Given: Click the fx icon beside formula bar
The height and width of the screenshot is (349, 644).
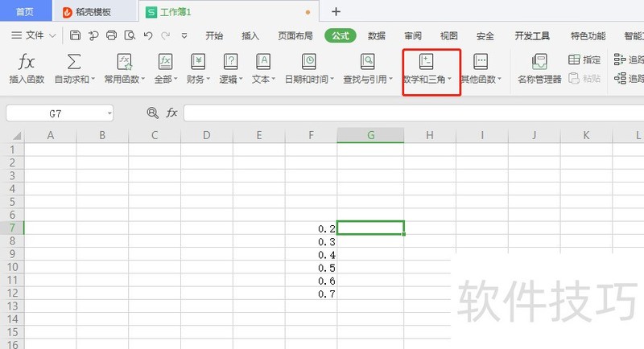Looking at the screenshot, I should 171,113.
